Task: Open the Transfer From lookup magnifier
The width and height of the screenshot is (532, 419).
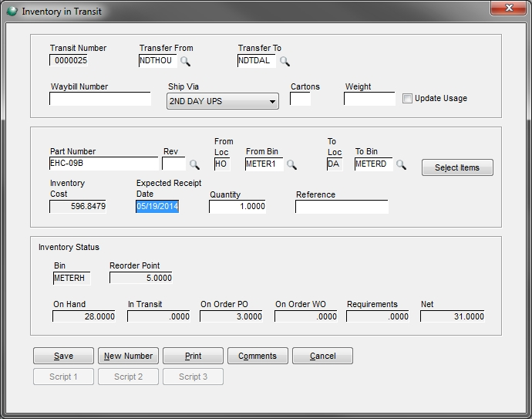Action: (185, 61)
